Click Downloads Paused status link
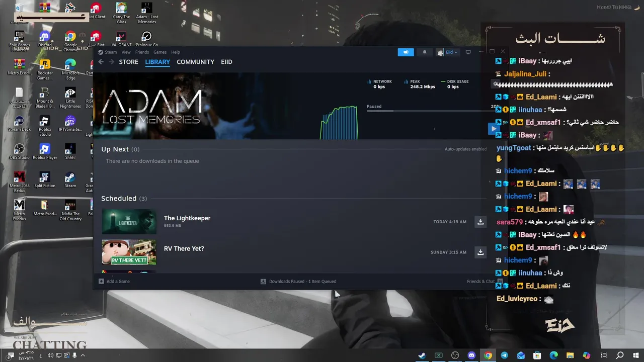Image resolution: width=644 pixels, height=362 pixels. point(298,281)
